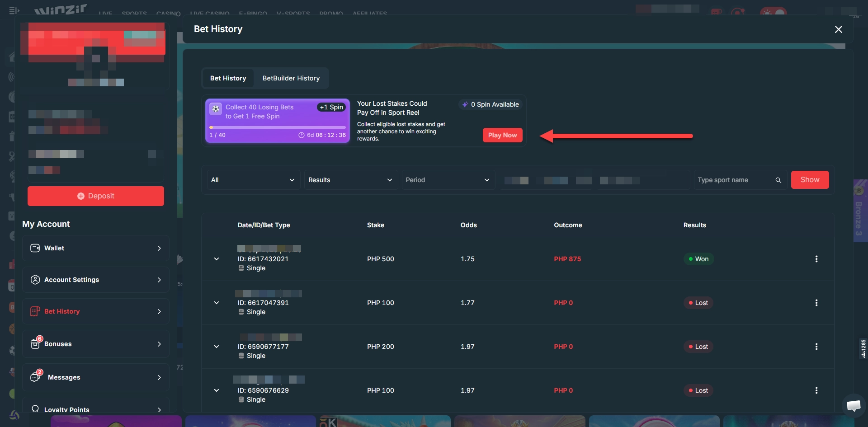Open the All bet type dropdown
The image size is (868, 427).
pyautogui.click(x=253, y=180)
